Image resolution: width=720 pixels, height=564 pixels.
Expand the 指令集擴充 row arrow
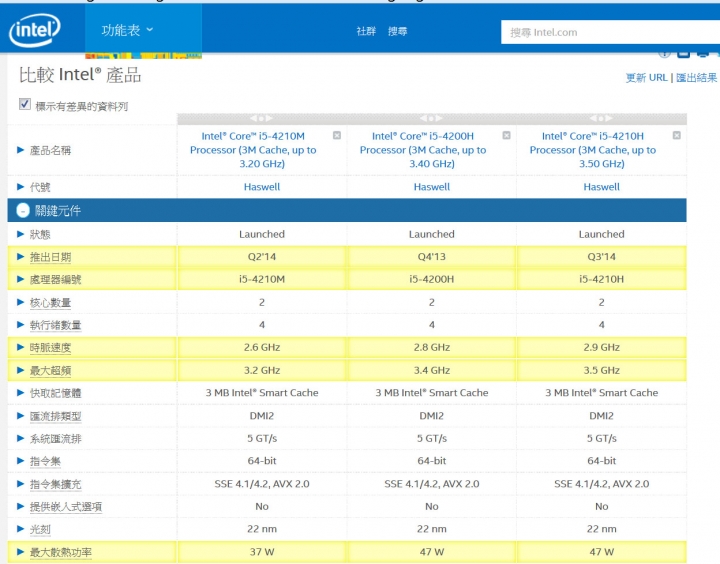(20, 483)
